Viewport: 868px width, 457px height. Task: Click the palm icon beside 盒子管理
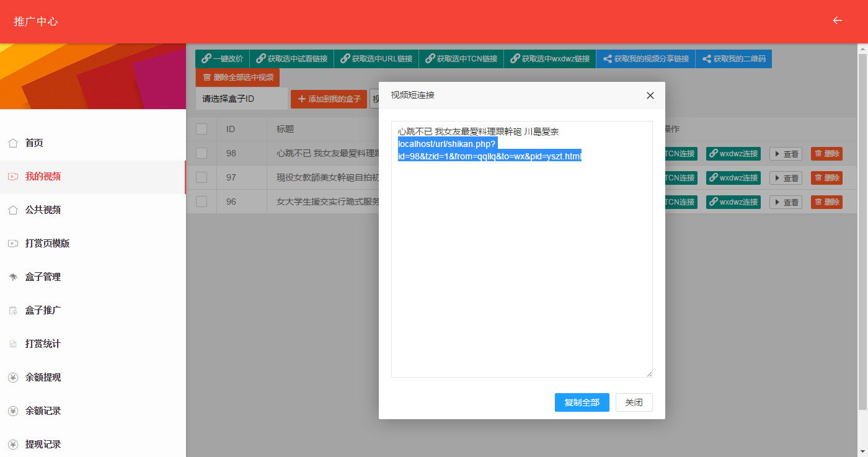click(x=13, y=277)
